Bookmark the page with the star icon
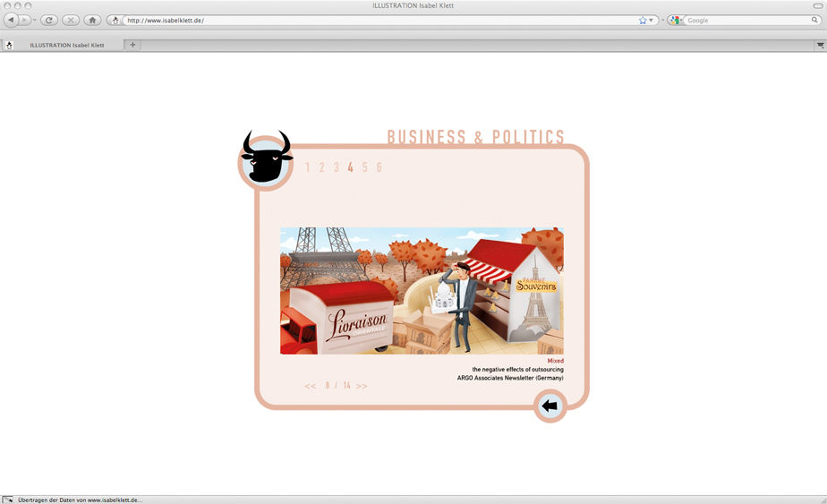The width and height of the screenshot is (827, 504). tap(643, 20)
